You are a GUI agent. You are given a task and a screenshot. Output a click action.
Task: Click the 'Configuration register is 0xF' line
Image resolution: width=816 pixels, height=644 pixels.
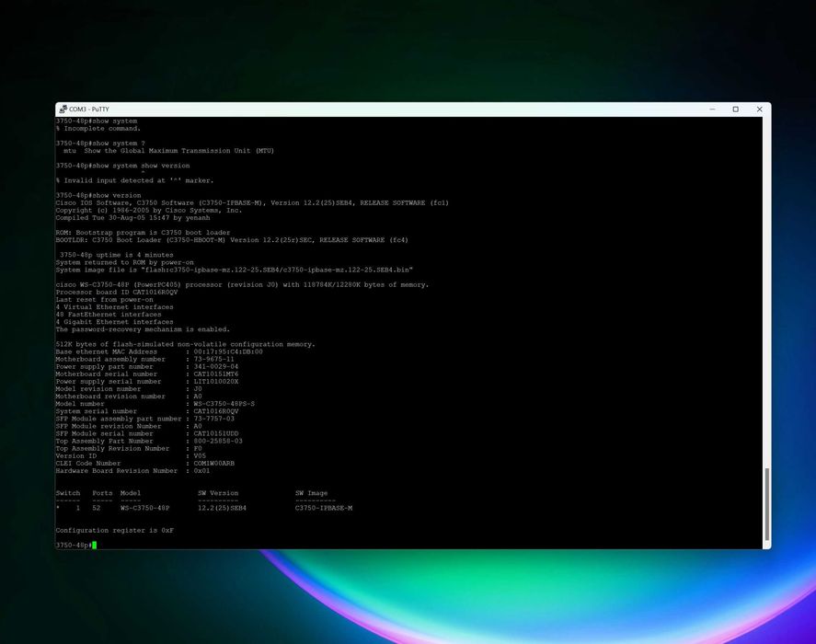click(114, 531)
